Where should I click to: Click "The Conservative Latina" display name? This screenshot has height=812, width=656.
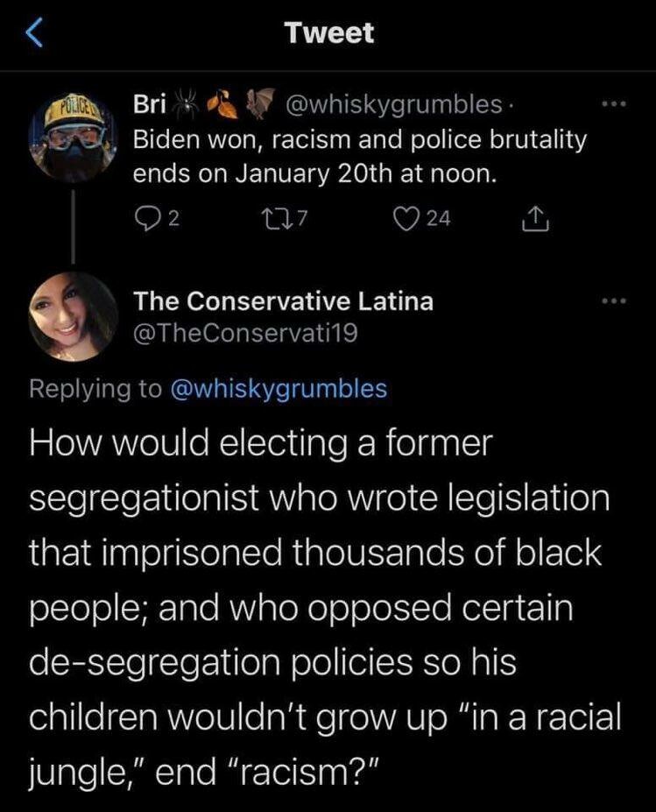[282, 300]
